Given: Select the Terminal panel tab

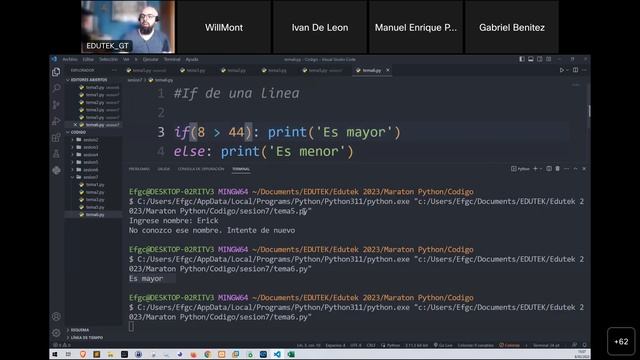Looking at the screenshot, I should [241, 169].
